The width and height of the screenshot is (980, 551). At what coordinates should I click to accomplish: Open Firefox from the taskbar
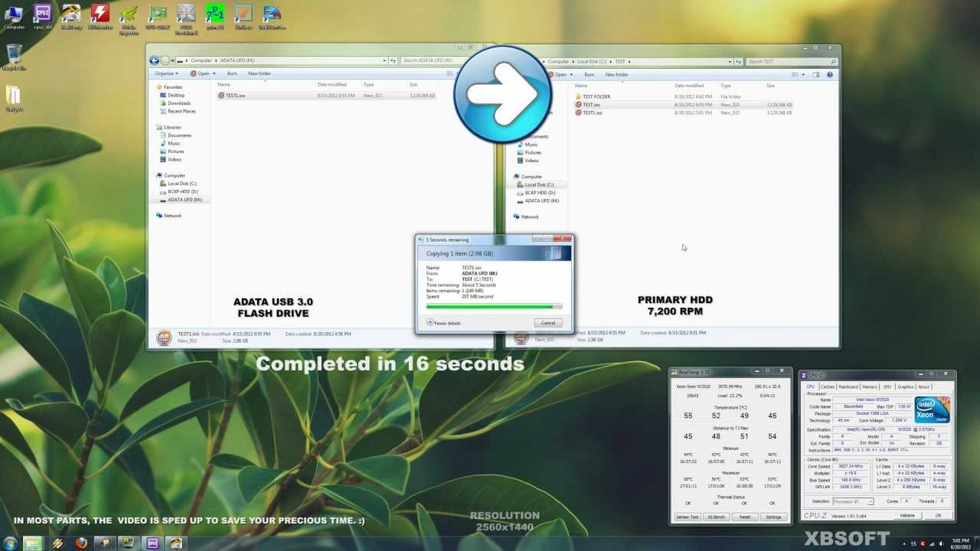82,543
